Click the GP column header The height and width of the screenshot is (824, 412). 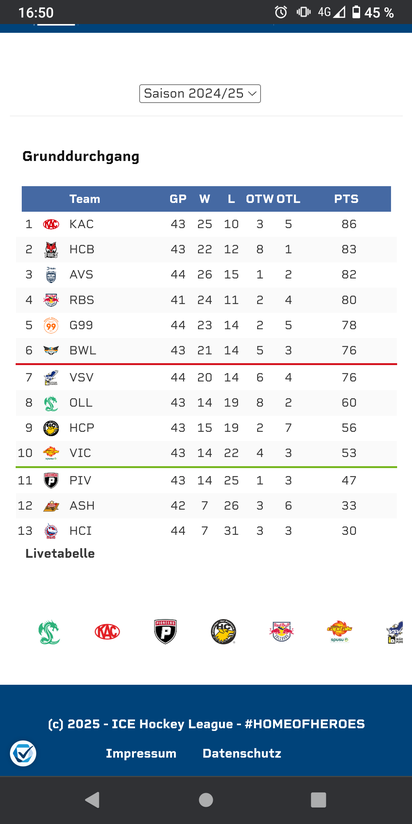[178, 199]
